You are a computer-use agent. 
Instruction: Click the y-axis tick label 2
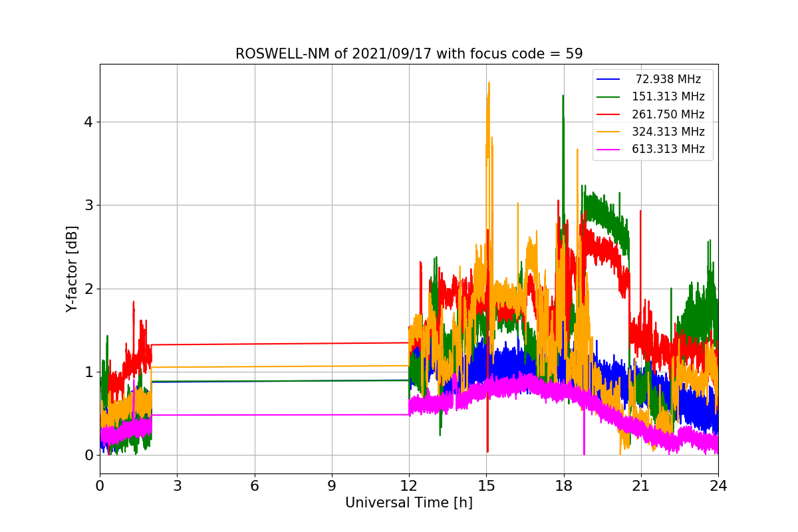click(88, 289)
